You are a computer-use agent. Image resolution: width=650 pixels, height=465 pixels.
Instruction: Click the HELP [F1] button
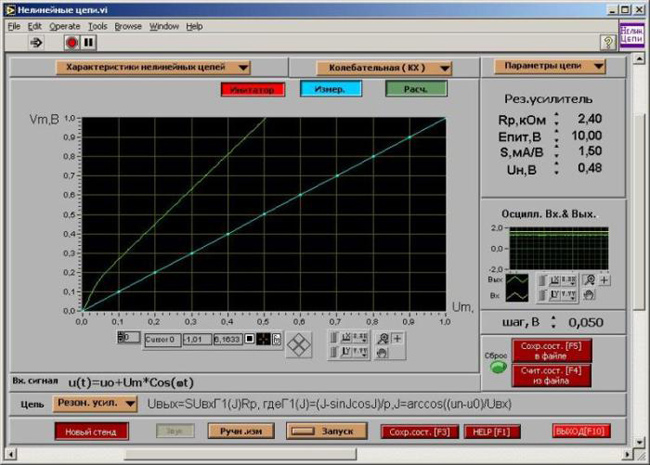coord(492,432)
